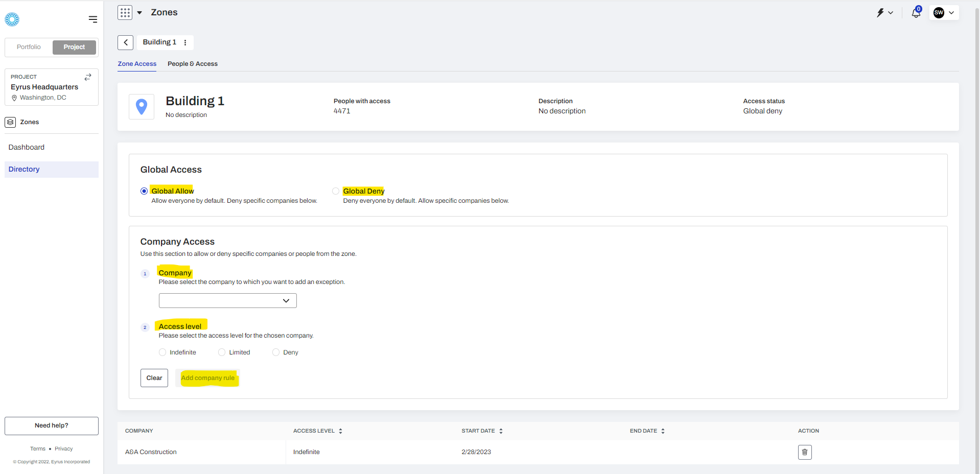
Task: Click the 4471 people with access value
Action: click(342, 111)
